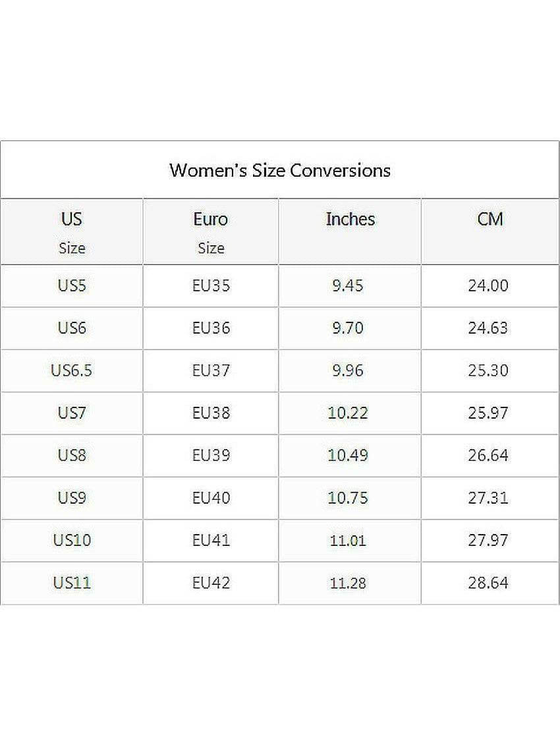Select the EU40 cell

(211, 498)
